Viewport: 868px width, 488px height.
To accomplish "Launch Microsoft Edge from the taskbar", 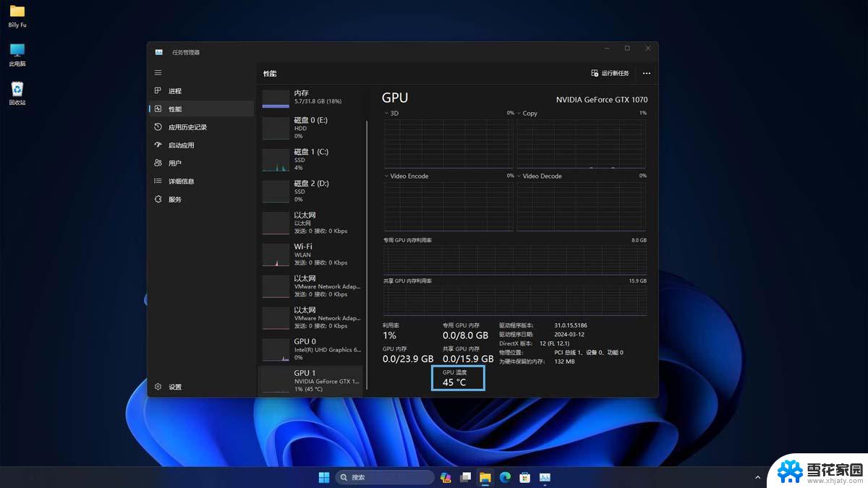I will coord(506,477).
